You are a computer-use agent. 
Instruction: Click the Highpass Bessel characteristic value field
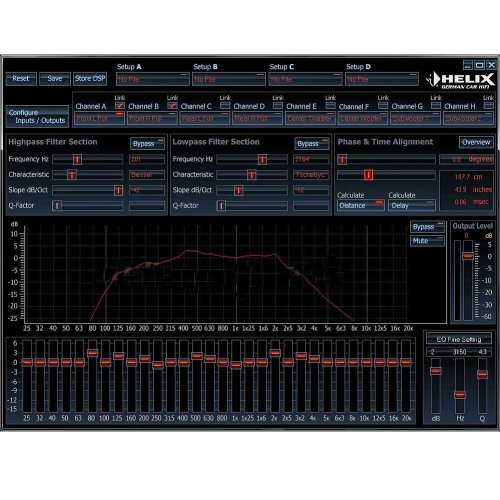(x=147, y=175)
